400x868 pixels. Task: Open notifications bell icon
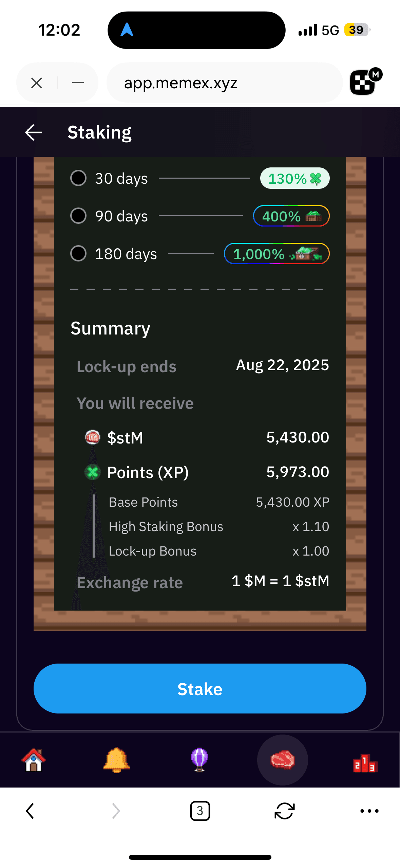[x=116, y=760]
